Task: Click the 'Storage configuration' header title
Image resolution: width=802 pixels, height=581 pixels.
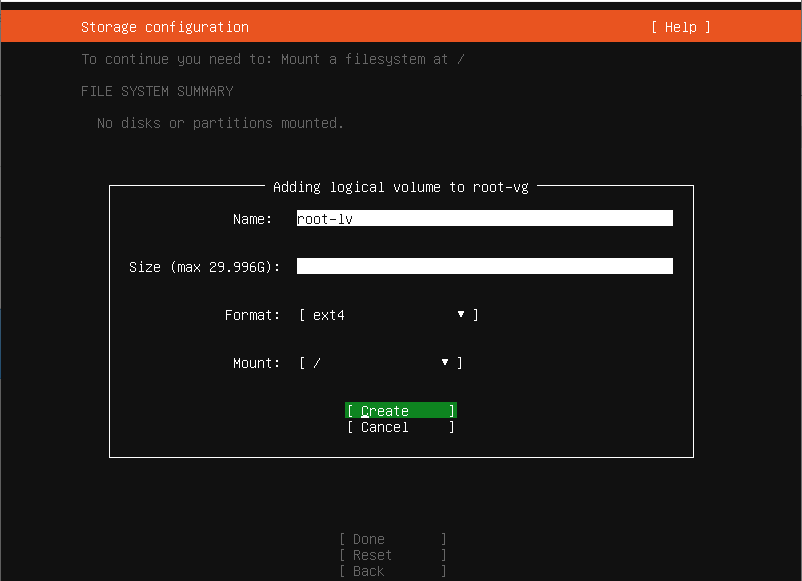Action: (x=165, y=27)
